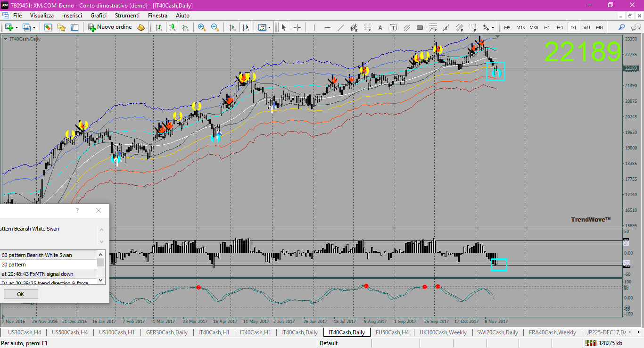Toggle auto scroll of chart

(232, 27)
